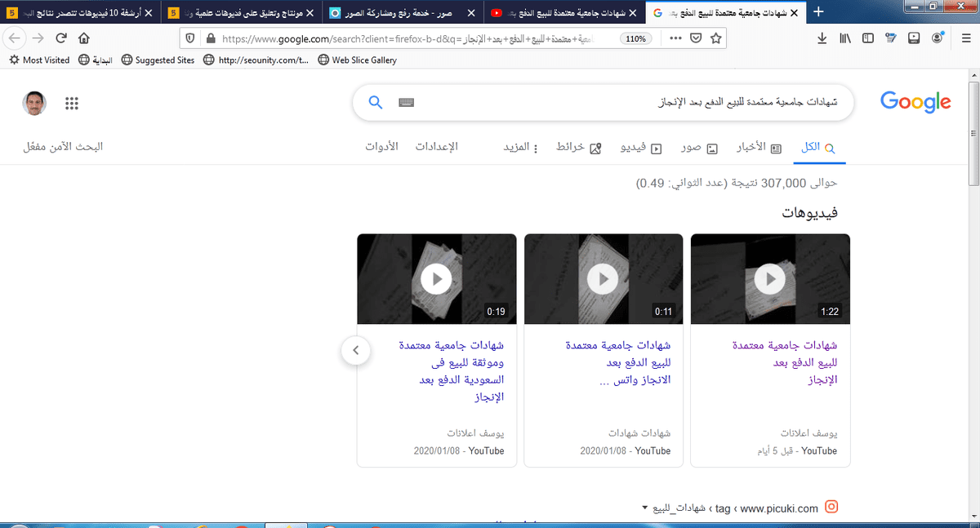The height and width of the screenshot is (528, 980).
Task: Click the فيديوهات section heading
Action: (810, 212)
